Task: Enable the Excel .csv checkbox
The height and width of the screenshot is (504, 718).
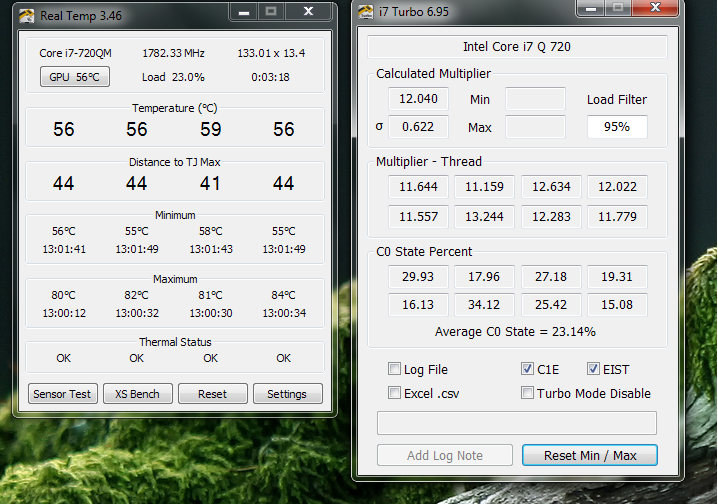Action: click(x=394, y=393)
